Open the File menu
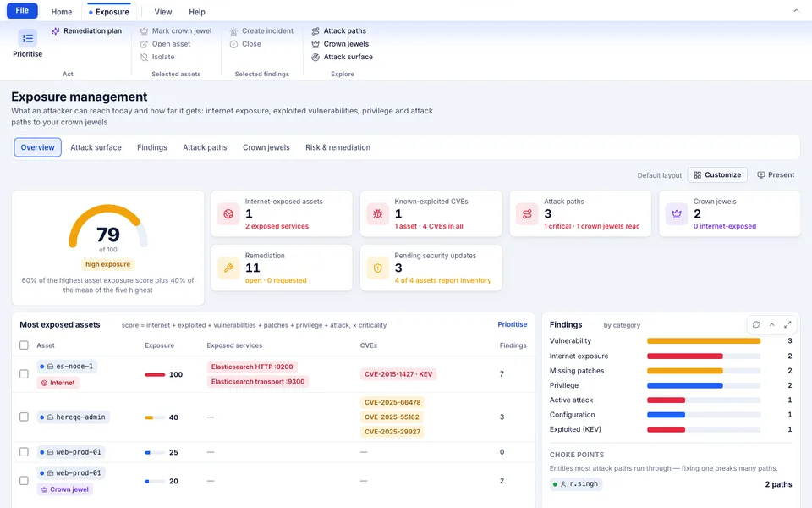 [22, 11]
